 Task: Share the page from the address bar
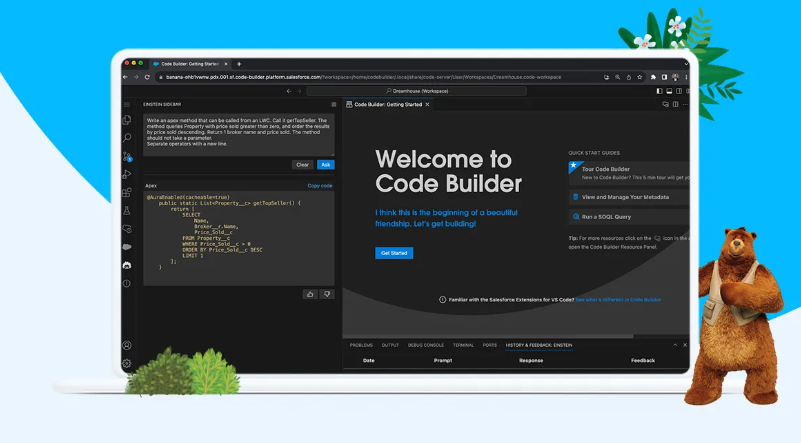[x=629, y=77]
